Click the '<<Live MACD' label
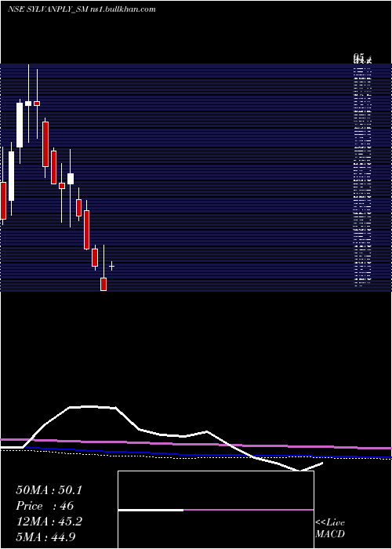This screenshot has height=549, width=392. pos(330,528)
